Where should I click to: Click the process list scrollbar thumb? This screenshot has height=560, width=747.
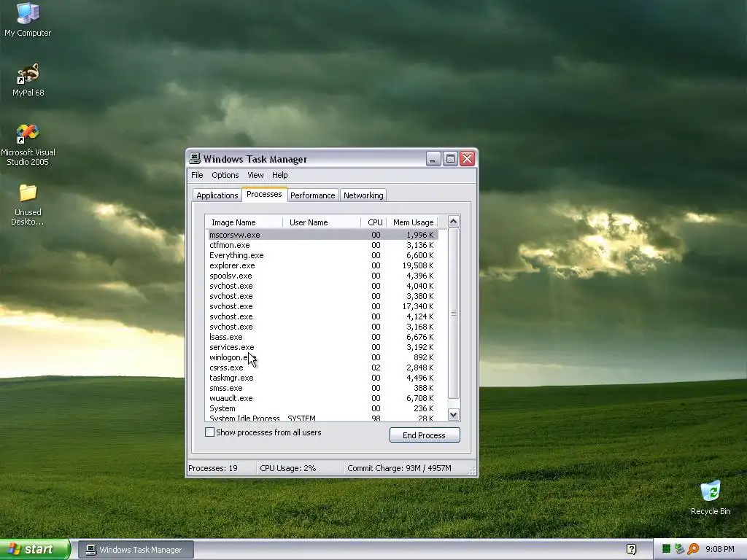(x=454, y=314)
